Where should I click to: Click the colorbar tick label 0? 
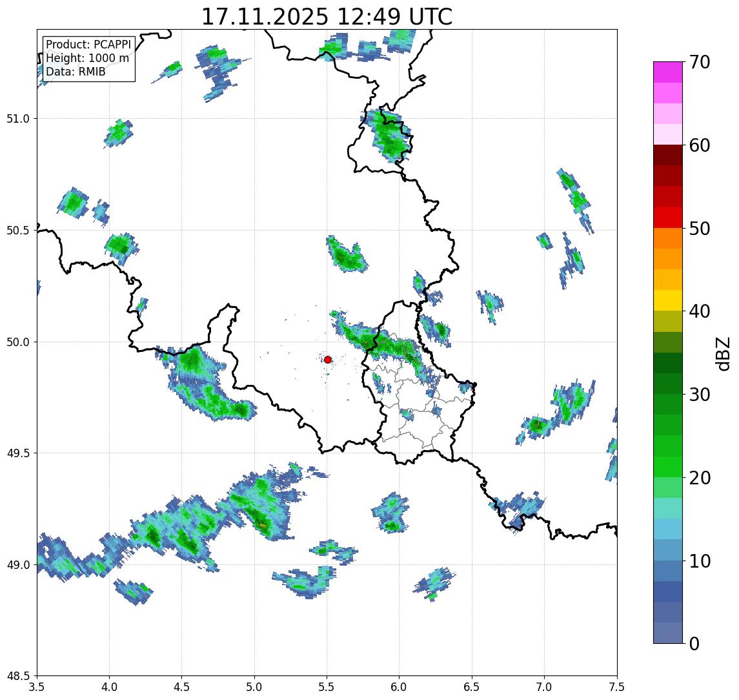tap(694, 643)
